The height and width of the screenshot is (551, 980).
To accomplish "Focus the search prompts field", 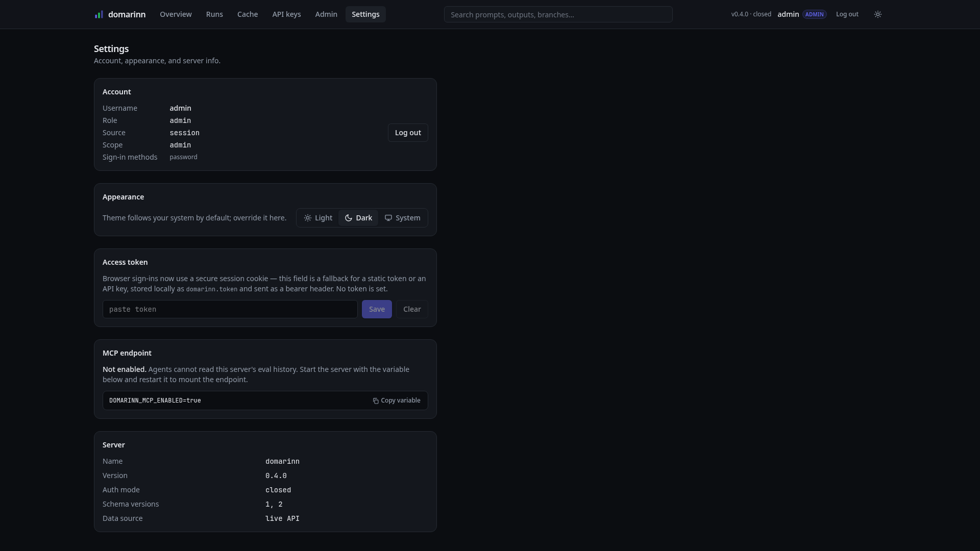I will [558, 14].
